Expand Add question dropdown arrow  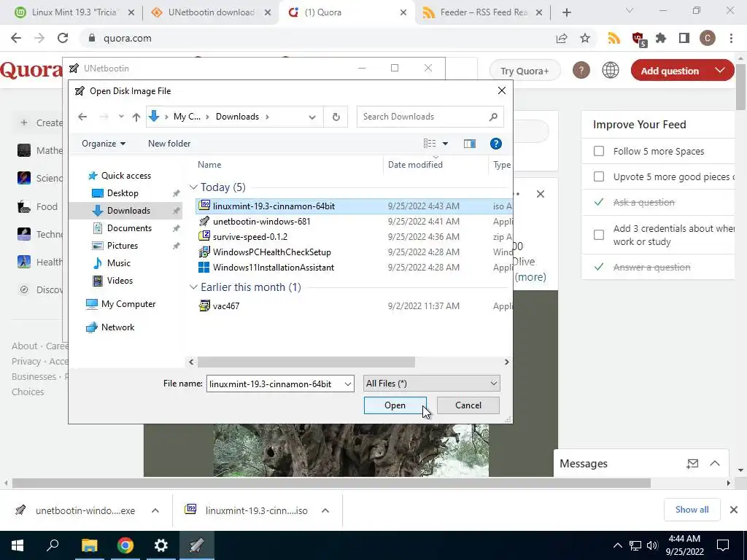click(720, 71)
